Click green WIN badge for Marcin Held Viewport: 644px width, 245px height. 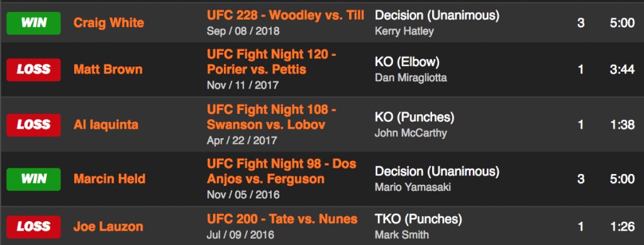[x=34, y=179]
